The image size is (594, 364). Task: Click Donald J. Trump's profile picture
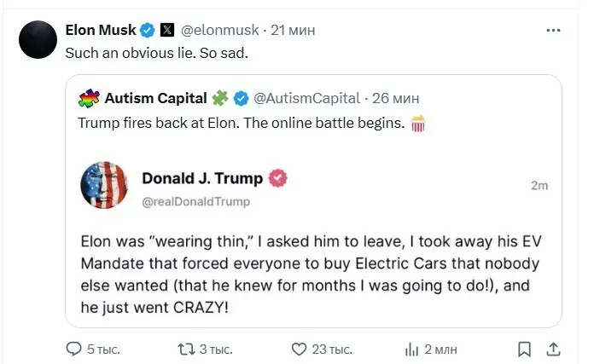pos(103,185)
